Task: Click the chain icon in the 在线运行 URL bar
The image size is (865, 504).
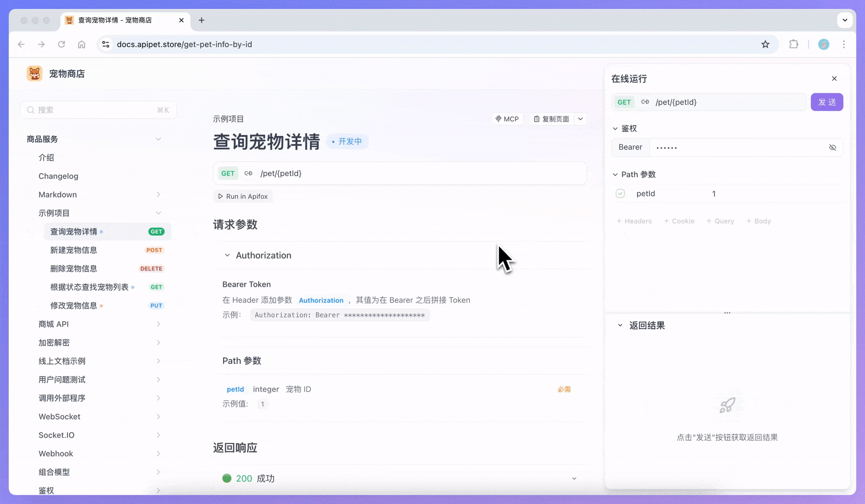Action: [x=645, y=102]
